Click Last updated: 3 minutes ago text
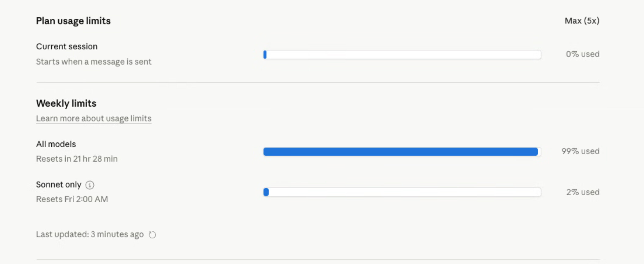The width and height of the screenshot is (644, 264). (x=90, y=234)
